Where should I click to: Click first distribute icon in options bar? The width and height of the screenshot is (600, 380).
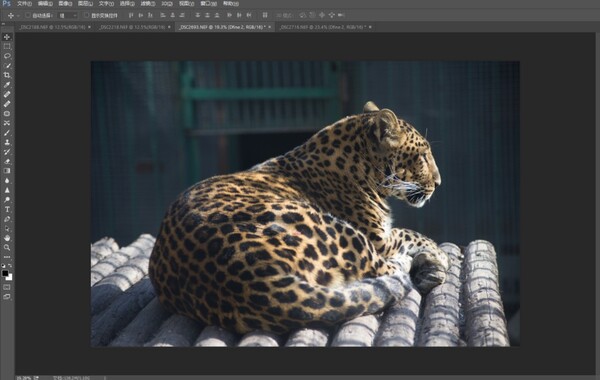tap(198, 15)
